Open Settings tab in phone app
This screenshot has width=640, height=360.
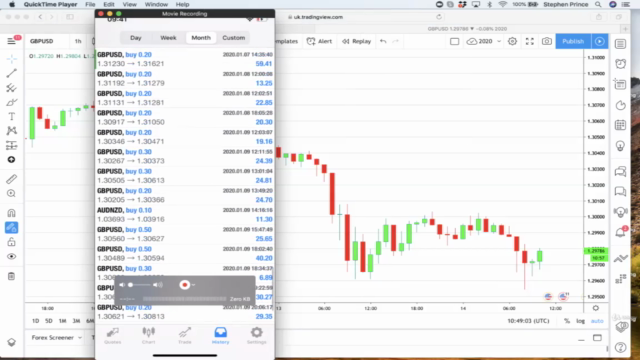[256, 336]
